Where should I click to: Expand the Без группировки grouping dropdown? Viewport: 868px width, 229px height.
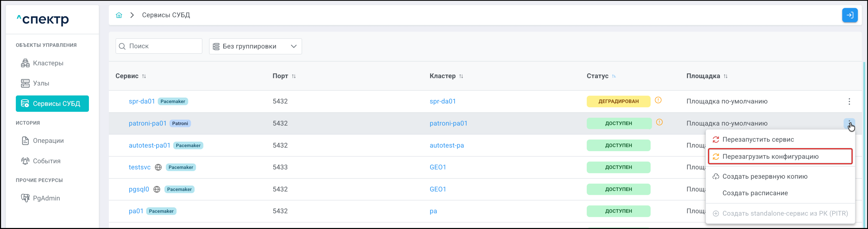(255, 46)
